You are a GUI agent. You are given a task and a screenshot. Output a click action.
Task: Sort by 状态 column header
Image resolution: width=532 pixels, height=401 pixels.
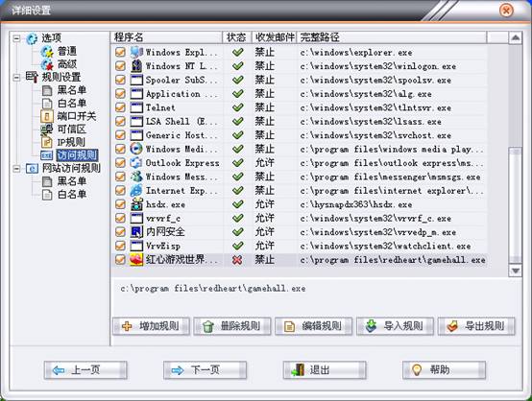pyautogui.click(x=237, y=37)
